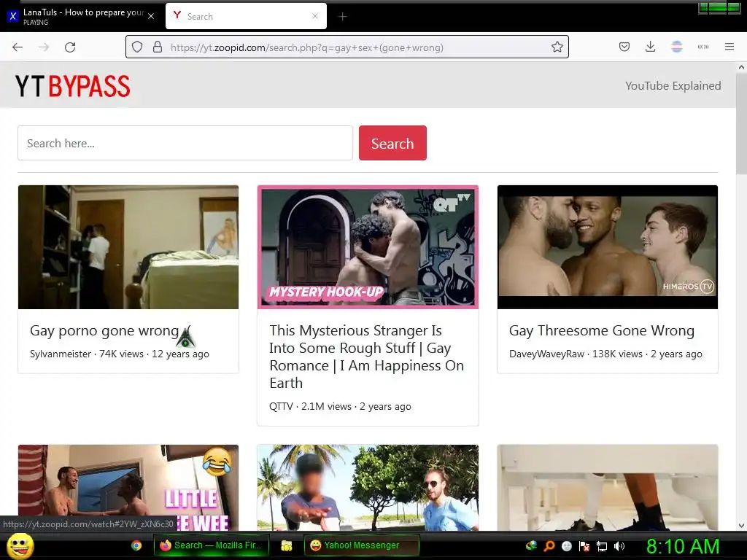Click the globe tray icon
Viewport: 747px width, 560px height.
tap(532, 545)
